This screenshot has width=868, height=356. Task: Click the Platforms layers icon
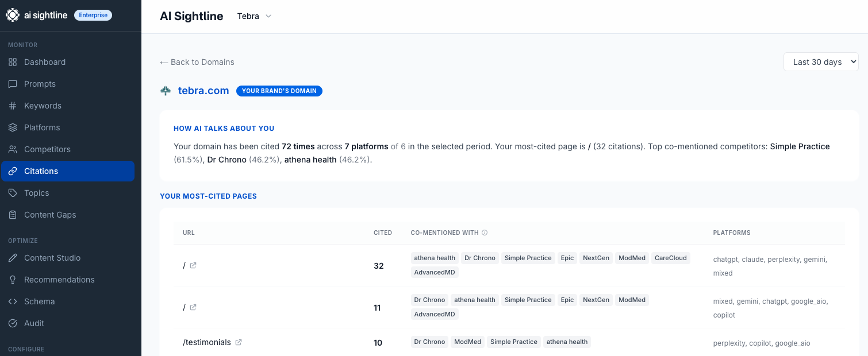[13, 127]
